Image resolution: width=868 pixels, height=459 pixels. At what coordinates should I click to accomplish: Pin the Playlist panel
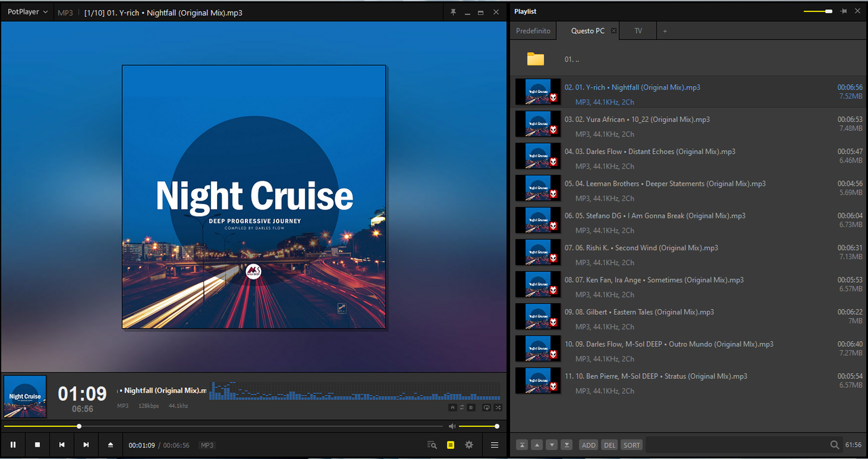pos(844,12)
